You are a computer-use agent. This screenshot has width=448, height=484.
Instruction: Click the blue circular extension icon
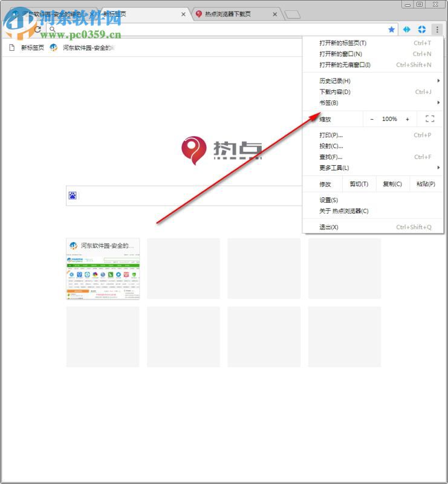click(x=422, y=29)
